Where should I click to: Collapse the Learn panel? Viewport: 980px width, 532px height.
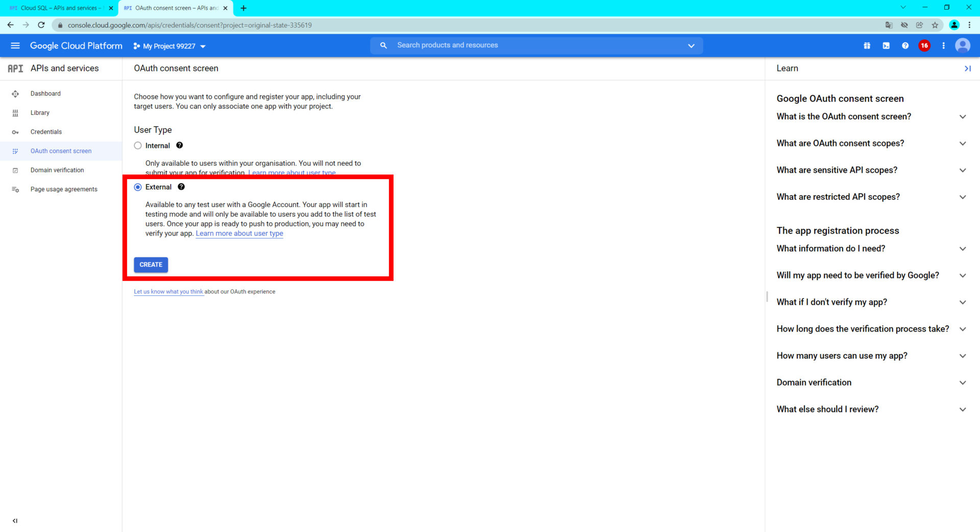coord(967,68)
